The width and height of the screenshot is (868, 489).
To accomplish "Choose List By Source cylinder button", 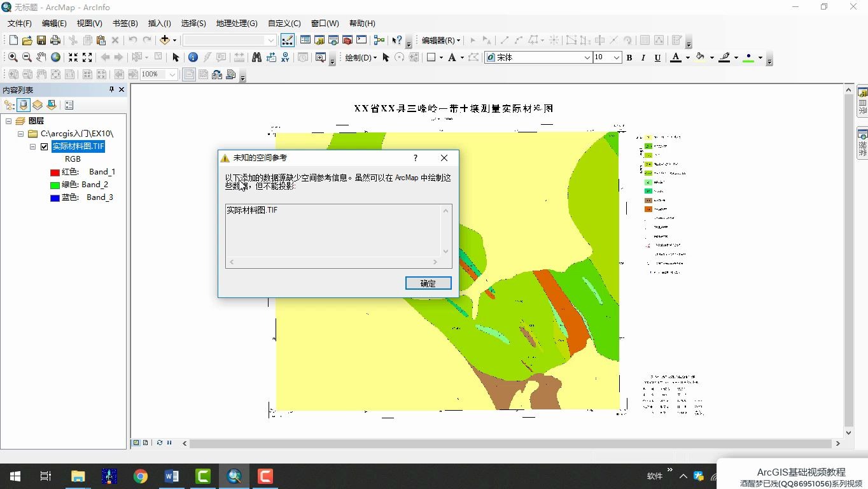I will pyautogui.click(x=24, y=105).
